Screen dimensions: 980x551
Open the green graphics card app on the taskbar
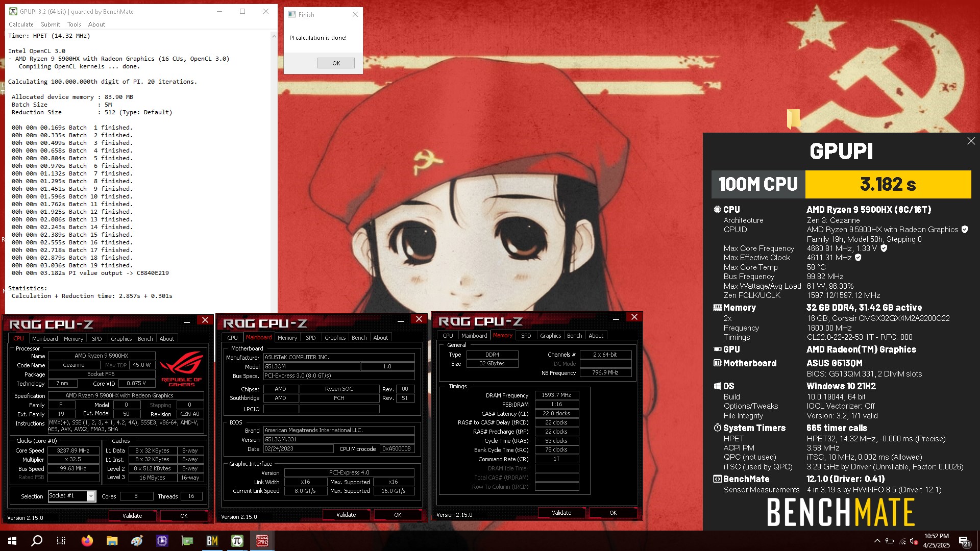click(x=187, y=541)
